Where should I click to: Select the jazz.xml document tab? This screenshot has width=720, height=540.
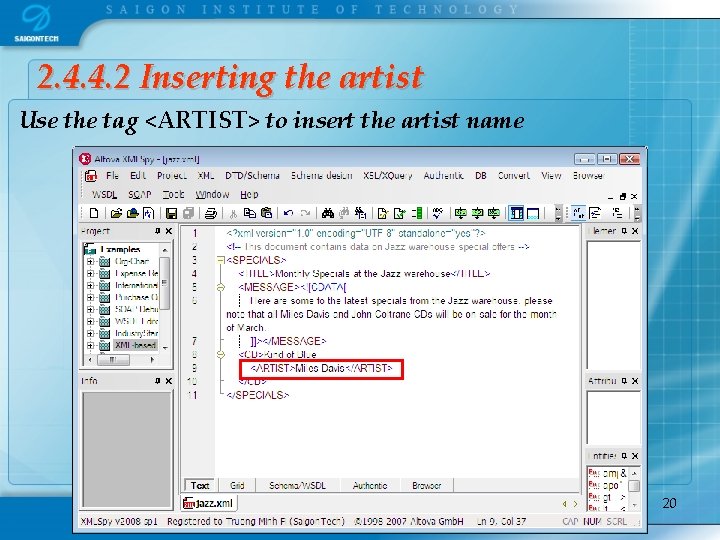click(x=208, y=503)
